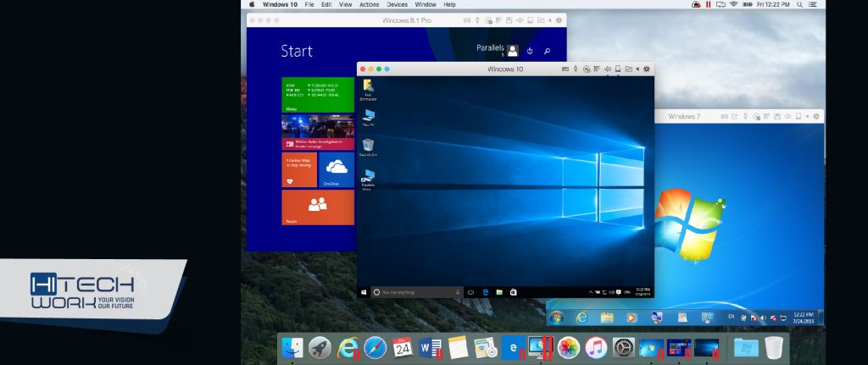
Task: Open the Help menu
Action: tap(449, 4)
